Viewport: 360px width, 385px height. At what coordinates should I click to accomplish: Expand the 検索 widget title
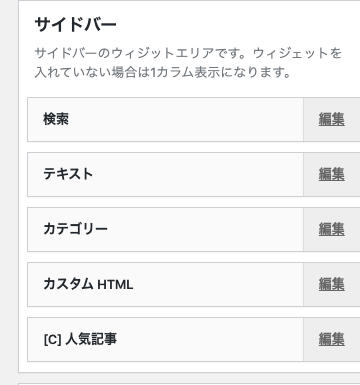click(56, 119)
